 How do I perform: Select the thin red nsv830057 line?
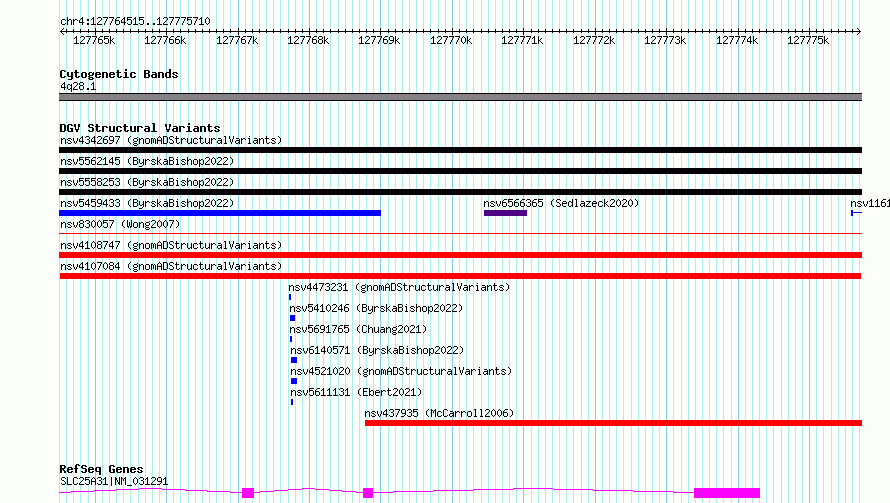[460, 233]
